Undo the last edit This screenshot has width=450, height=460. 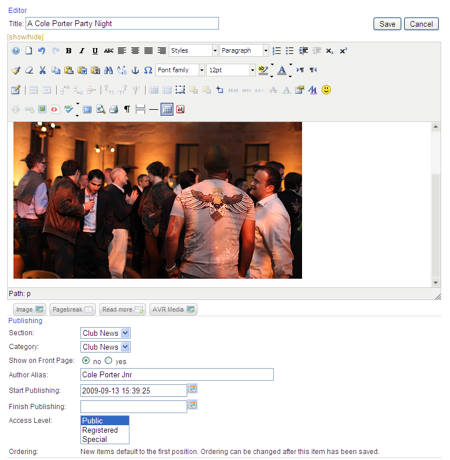point(42,51)
